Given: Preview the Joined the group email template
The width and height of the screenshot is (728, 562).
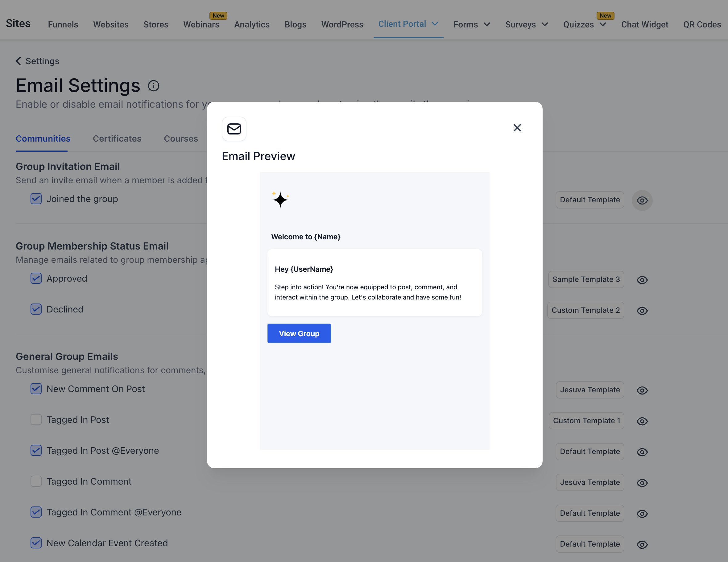Looking at the screenshot, I should coord(642,200).
